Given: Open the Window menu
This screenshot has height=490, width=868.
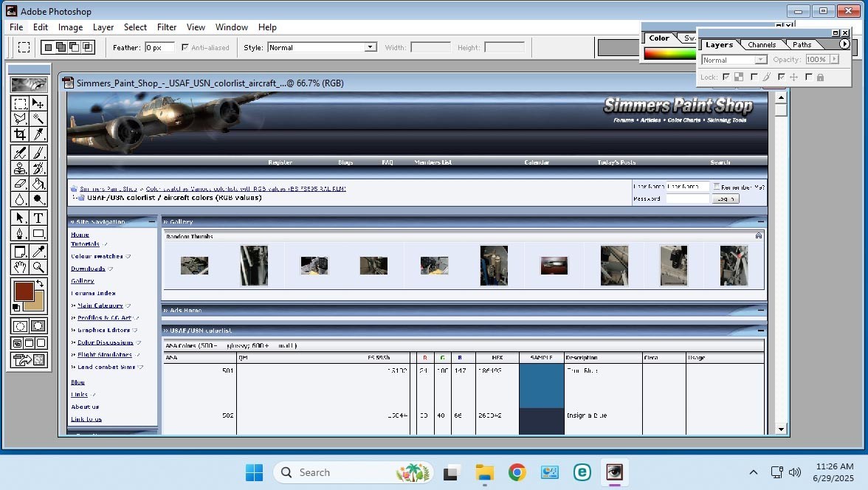Looking at the screenshot, I should click(232, 27).
